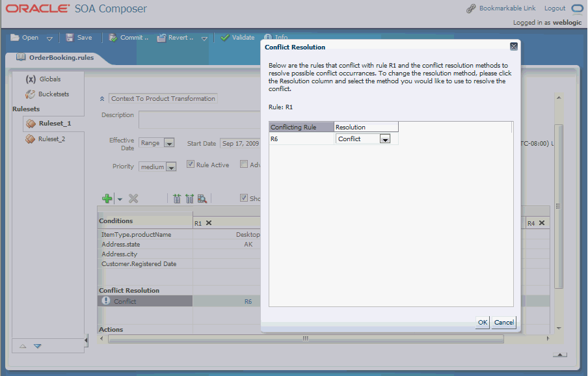
Task: Select the Address.state condition row
Action: click(145, 245)
